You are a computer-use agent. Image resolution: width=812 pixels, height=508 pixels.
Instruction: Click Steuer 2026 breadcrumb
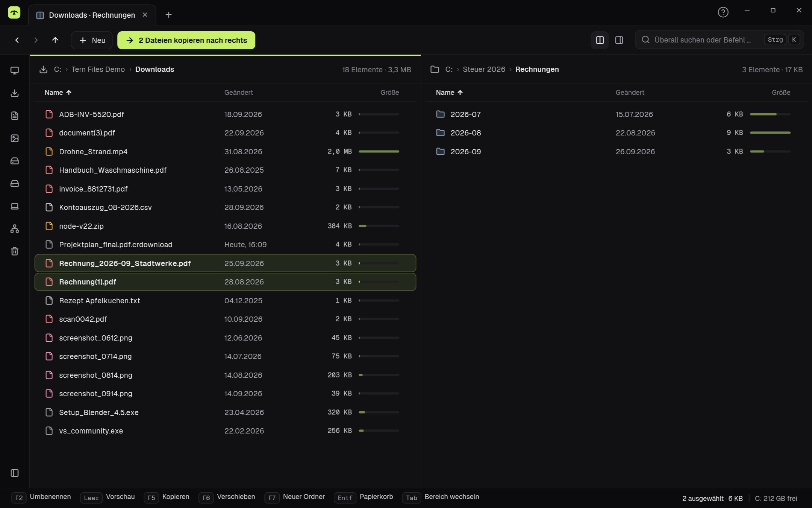point(484,69)
